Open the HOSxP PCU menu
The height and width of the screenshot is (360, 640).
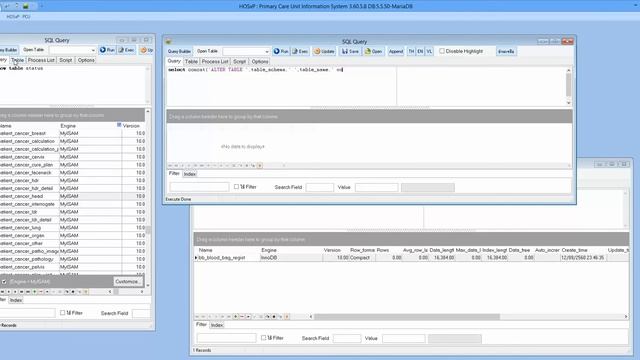coord(18,17)
